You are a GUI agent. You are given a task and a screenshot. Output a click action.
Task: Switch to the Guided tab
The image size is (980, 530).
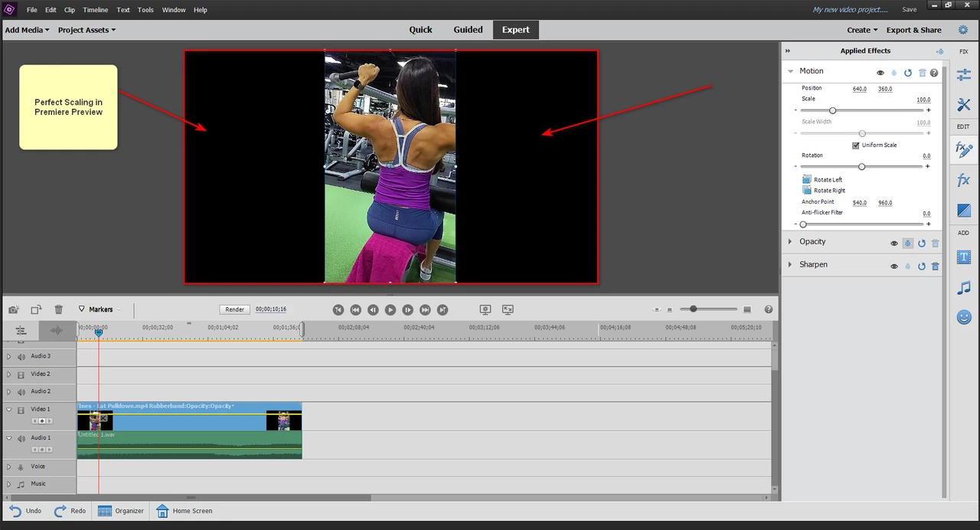pyautogui.click(x=468, y=30)
